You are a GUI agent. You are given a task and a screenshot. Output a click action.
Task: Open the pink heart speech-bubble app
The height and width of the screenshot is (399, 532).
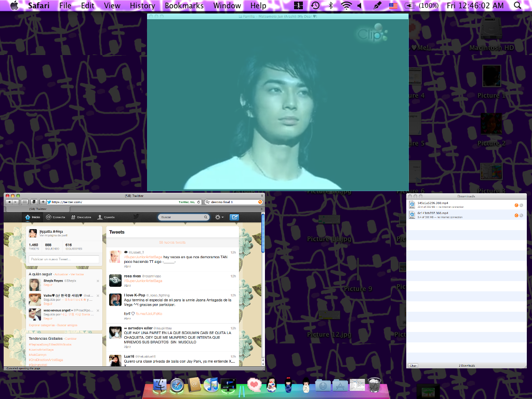pyautogui.click(x=254, y=385)
